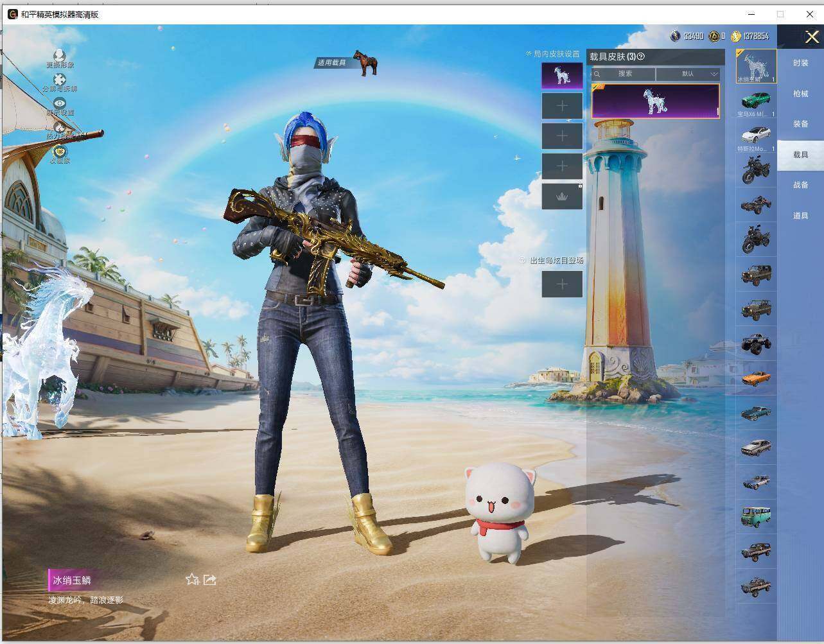
Task: Switch to the 道具 tab
Action: point(800,216)
